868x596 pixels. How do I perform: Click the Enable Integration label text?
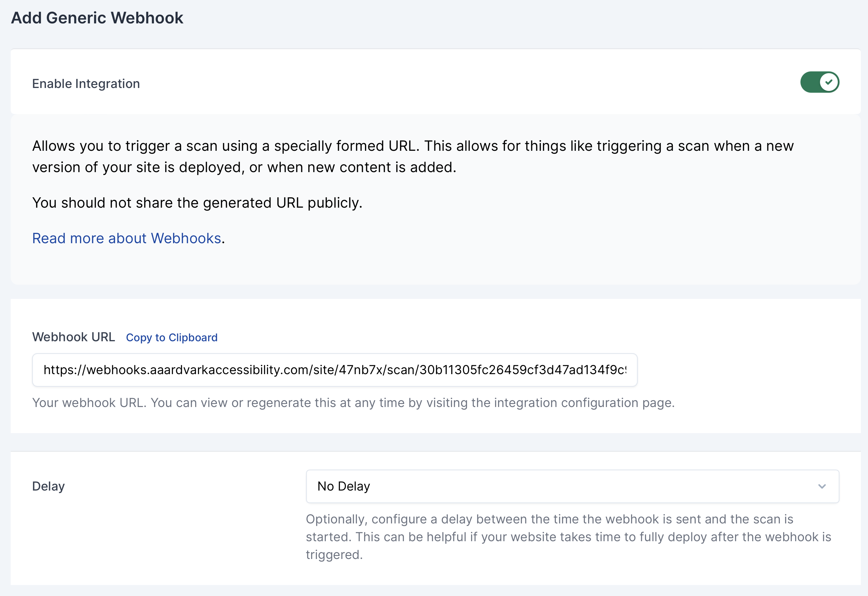pyautogui.click(x=86, y=84)
